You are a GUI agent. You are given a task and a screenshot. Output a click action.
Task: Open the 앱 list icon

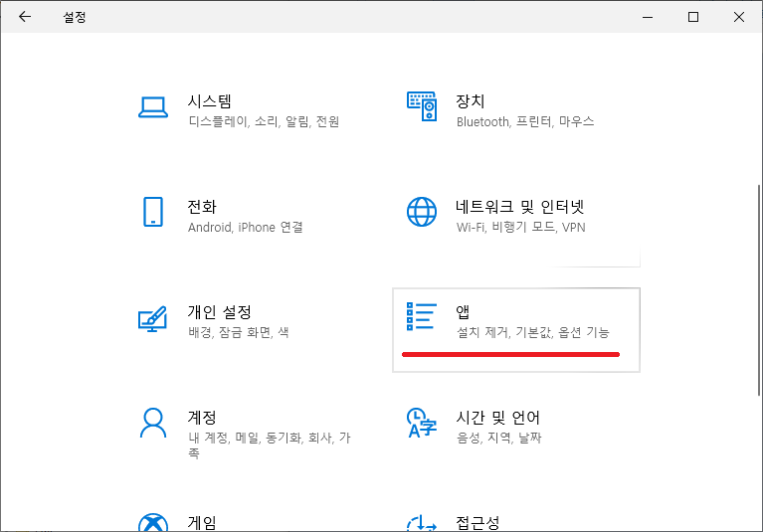click(422, 316)
